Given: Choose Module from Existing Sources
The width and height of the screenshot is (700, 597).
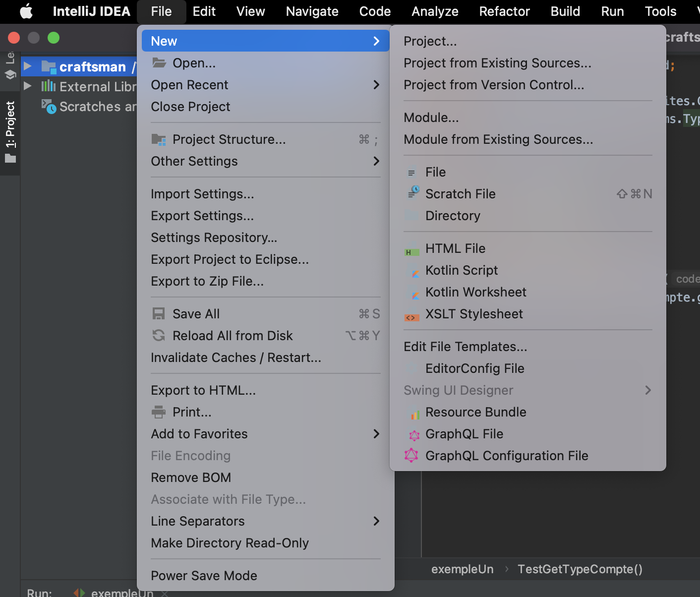Looking at the screenshot, I should coord(528,139).
